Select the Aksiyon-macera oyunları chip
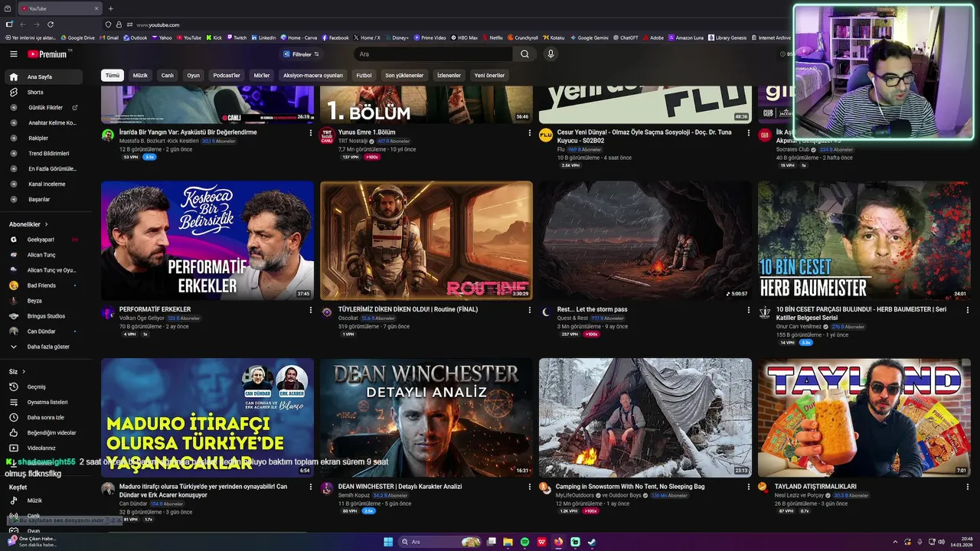The image size is (980, 551). (313, 76)
